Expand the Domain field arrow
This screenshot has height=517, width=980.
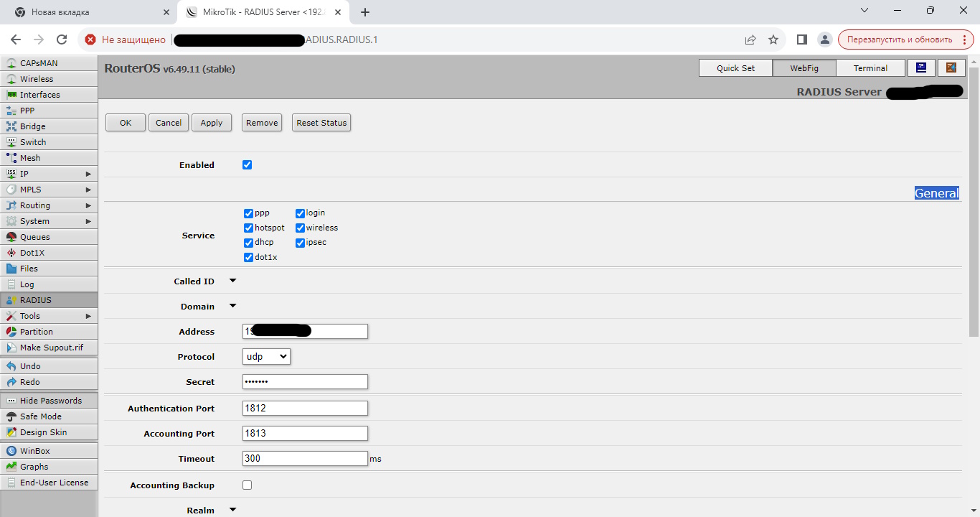[x=232, y=306]
